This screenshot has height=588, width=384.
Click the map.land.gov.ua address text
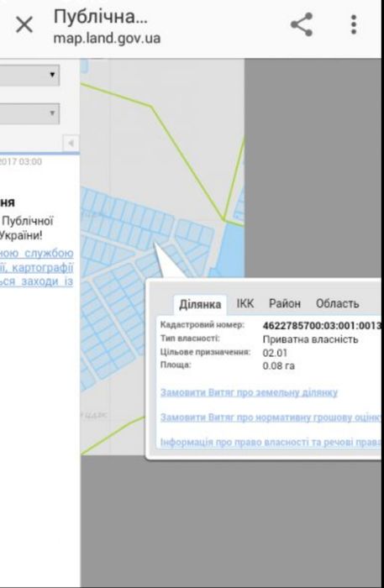pyautogui.click(x=107, y=39)
